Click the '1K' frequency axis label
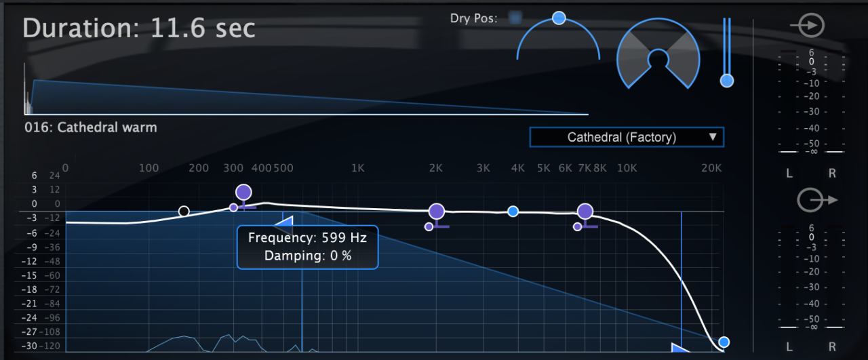 point(358,168)
